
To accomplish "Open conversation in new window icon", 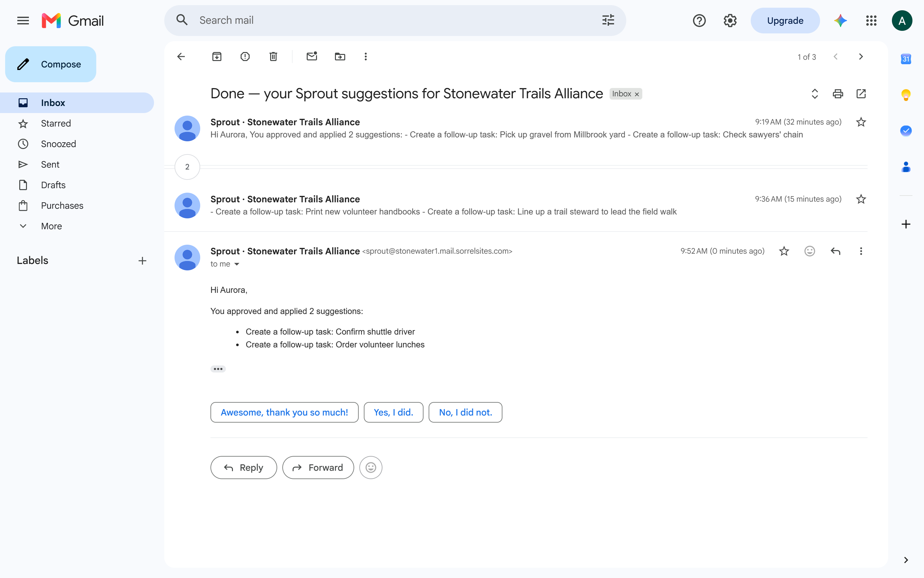I will [861, 94].
